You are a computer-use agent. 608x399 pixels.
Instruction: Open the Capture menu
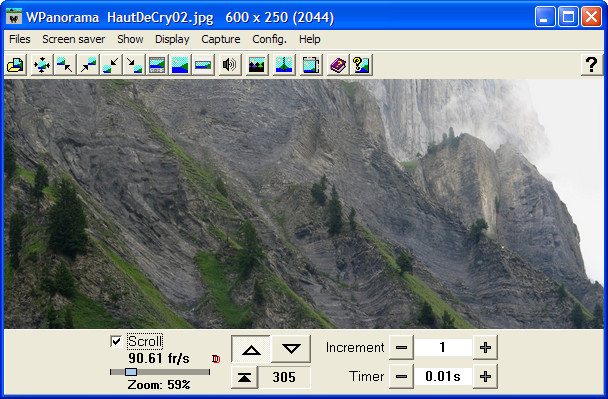point(221,39)
